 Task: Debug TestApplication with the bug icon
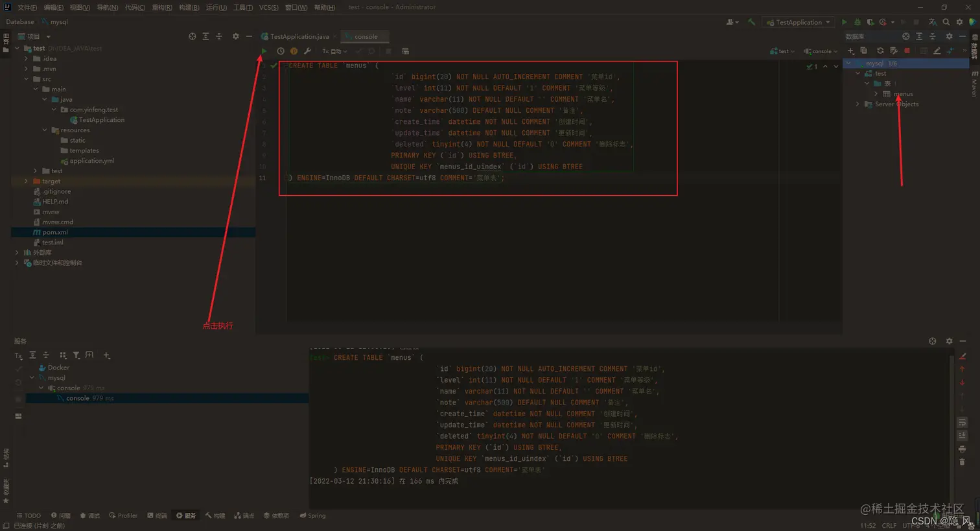(857, 22)
